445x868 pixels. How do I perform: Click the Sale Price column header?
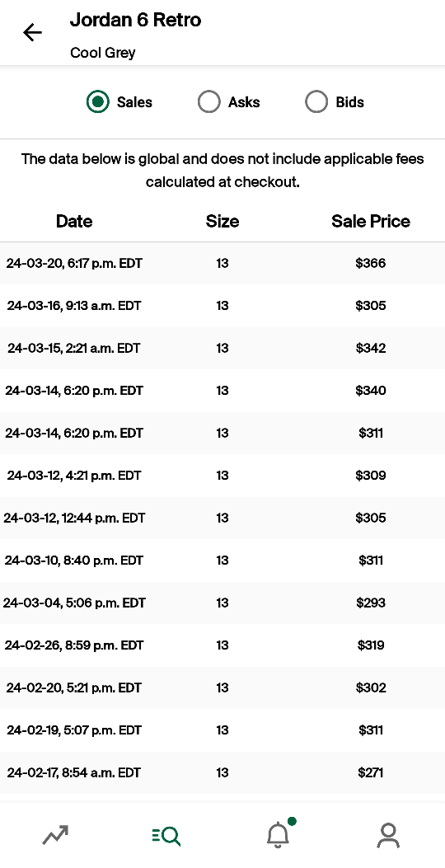371,222
